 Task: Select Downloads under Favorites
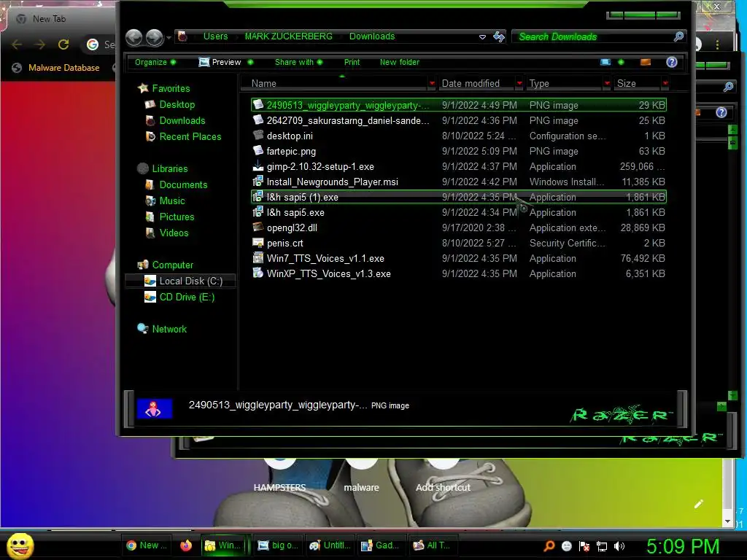tap(176, 120)
